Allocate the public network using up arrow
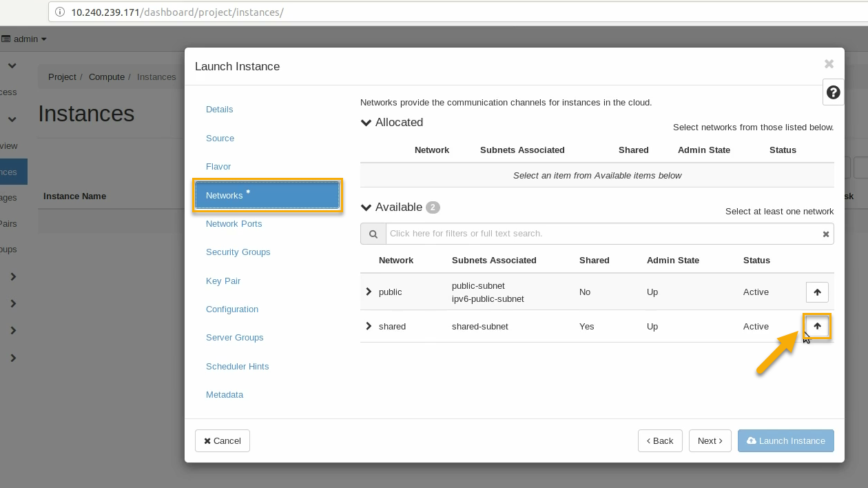868x488 pixels. [817, 292]
